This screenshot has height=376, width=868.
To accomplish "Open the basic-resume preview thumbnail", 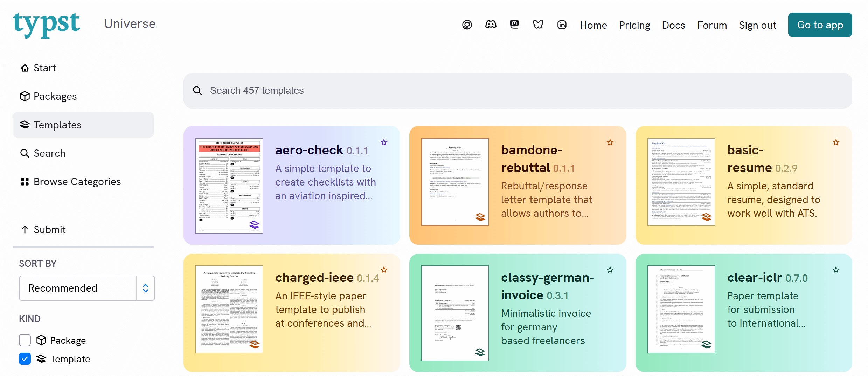I will click(681, 182).
